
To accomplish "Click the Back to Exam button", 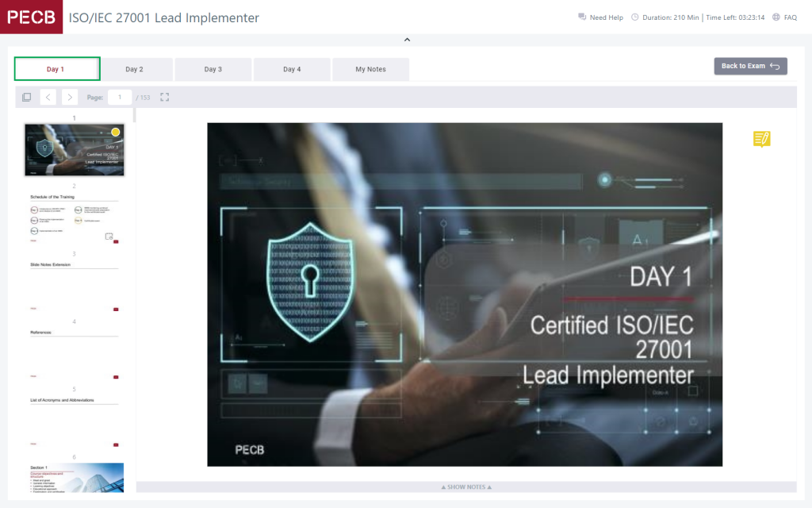I will tap(750, 66).
